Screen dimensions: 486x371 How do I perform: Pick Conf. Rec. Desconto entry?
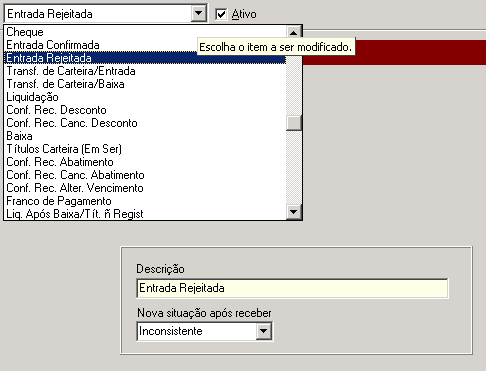tap(145, 110)
